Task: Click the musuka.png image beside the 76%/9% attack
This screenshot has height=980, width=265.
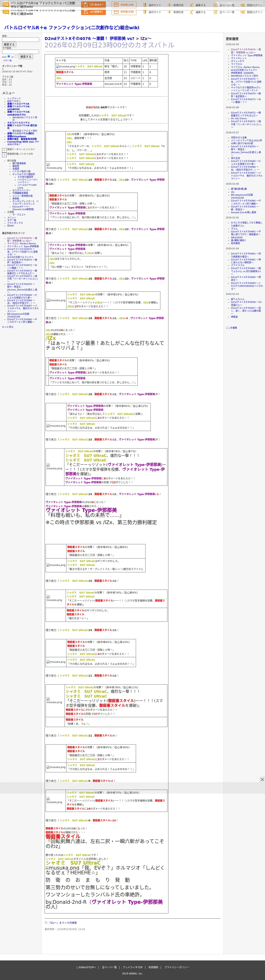Action: (54, 598)
